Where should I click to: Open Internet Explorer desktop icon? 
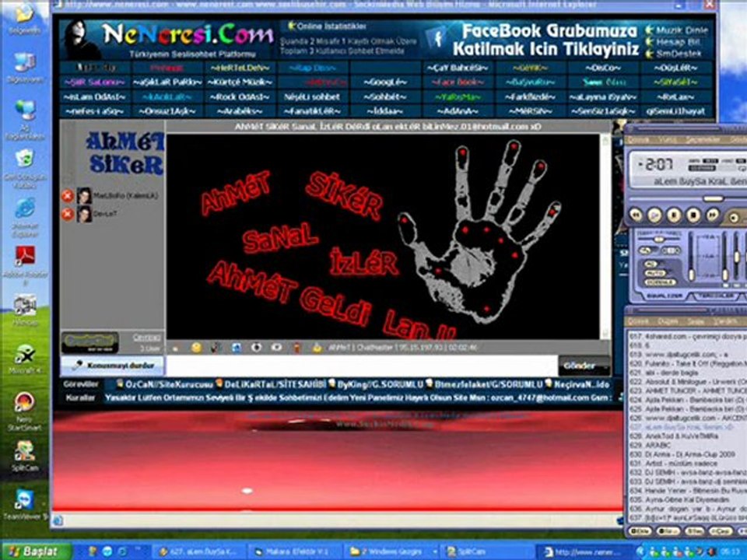pos(25,217)
